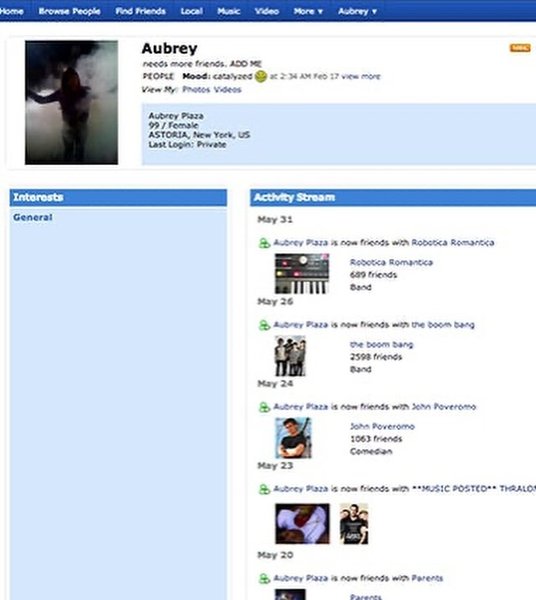The height and width of the screenshot is (600, 536).
Task: Click the 'Comedian' label
Action: 371,452
